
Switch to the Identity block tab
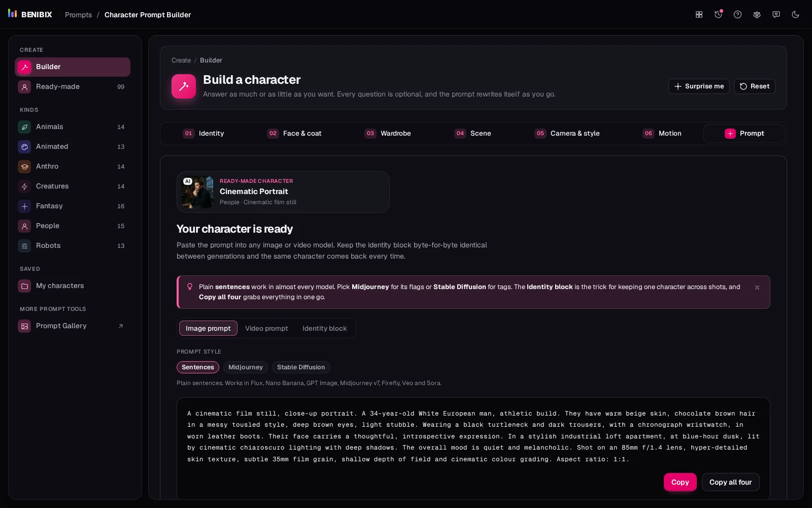pos(325,328)
